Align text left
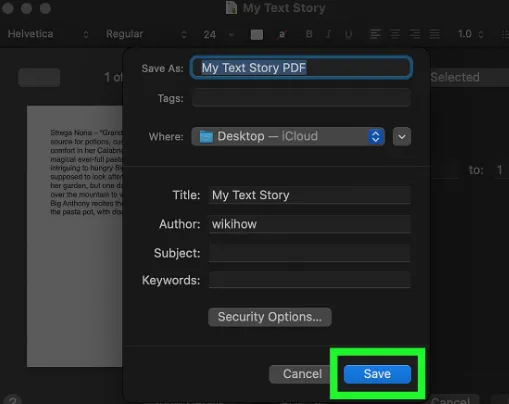 (375, 34)
